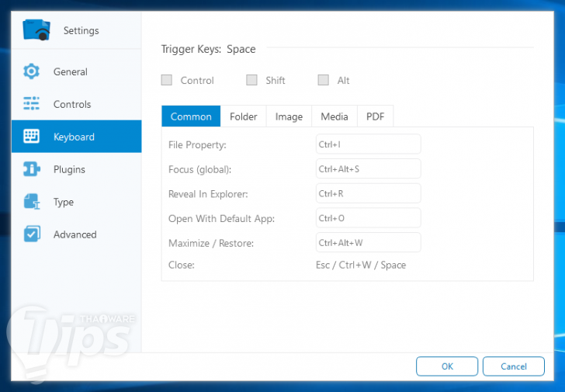
Task: Open General settings gear icon
Action: click(x=31, y=71)
